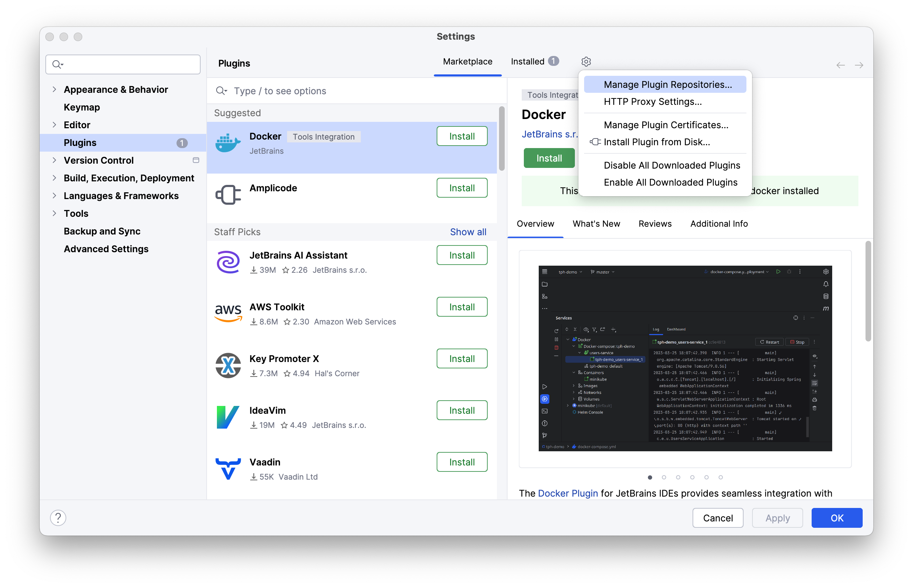Click the Plugins update count badge
This screenshot has height=588, width=913.
[x=182, y=143]
